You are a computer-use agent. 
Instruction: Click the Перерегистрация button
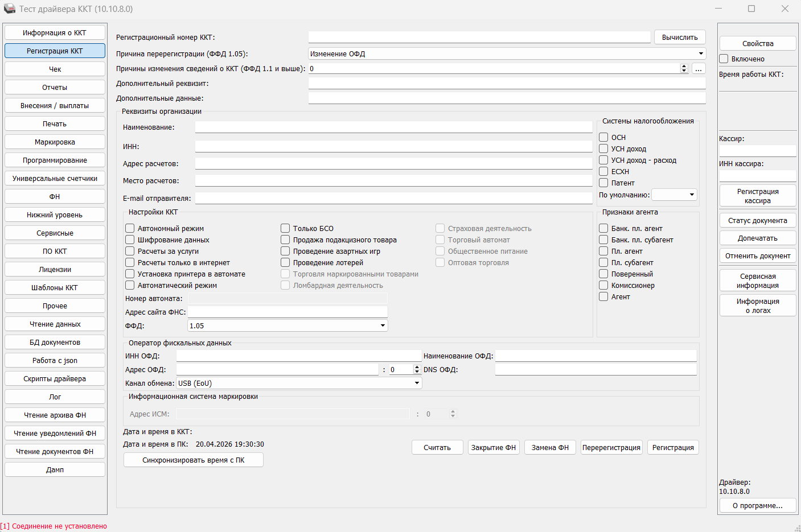click(611, 447)
